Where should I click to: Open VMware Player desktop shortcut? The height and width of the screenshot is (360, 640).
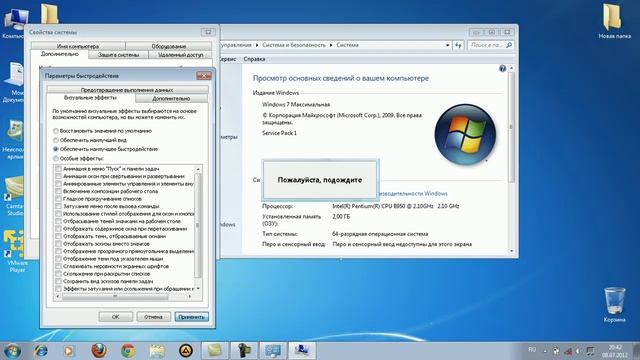(x=16, y=251)
